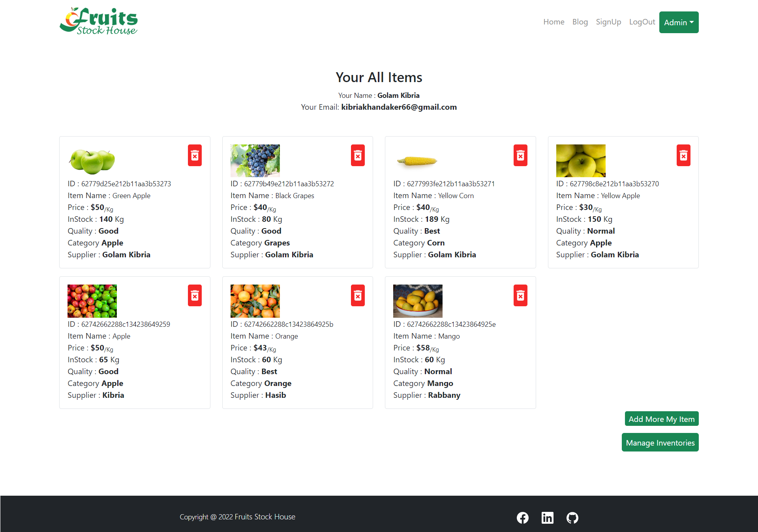Select email kibriakhandaker66@gmail.com text
Image resolution: width=758 pixels, height=532 pixels.
point(399,107)
